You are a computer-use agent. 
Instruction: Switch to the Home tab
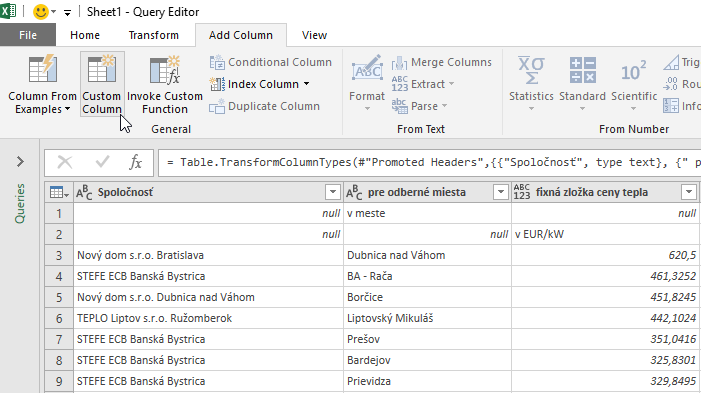pyautogui.click(x=85, y=35)
